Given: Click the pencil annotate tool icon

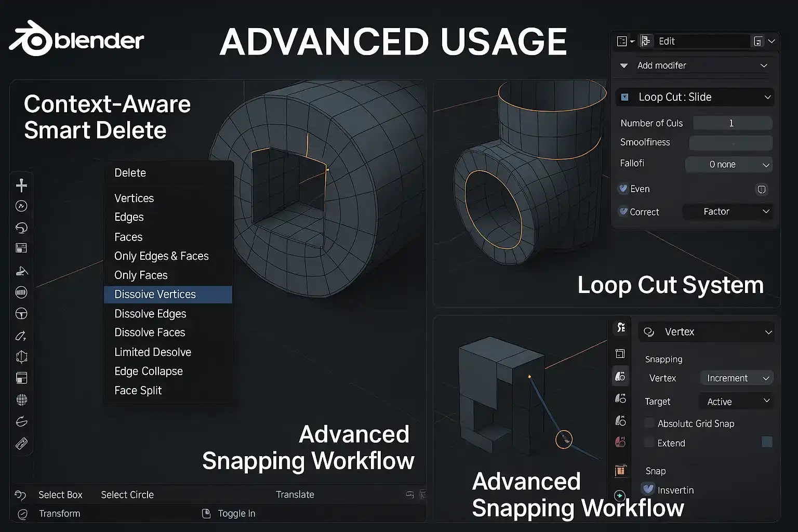Looking at the screenshot, I should (21, 336).
